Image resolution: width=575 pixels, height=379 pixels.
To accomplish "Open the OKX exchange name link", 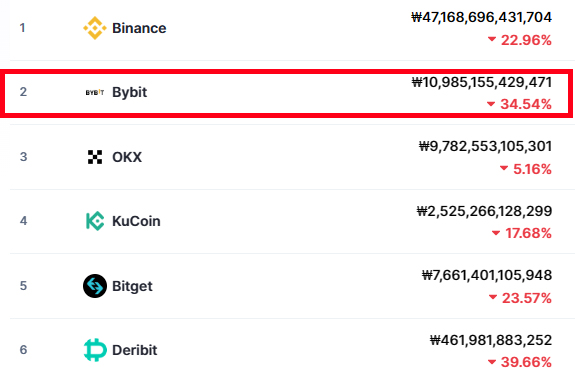I will coord(127,157).
